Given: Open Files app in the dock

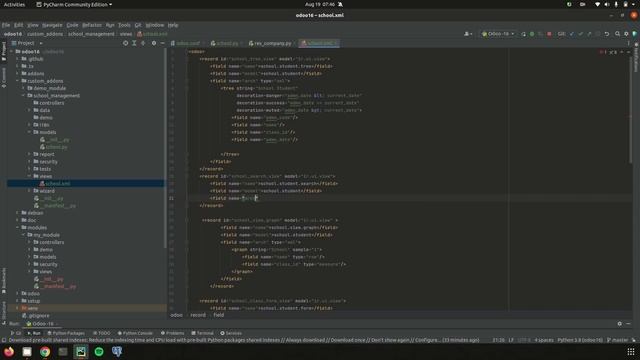Looking at the screenshot, I should coord(27,351).
